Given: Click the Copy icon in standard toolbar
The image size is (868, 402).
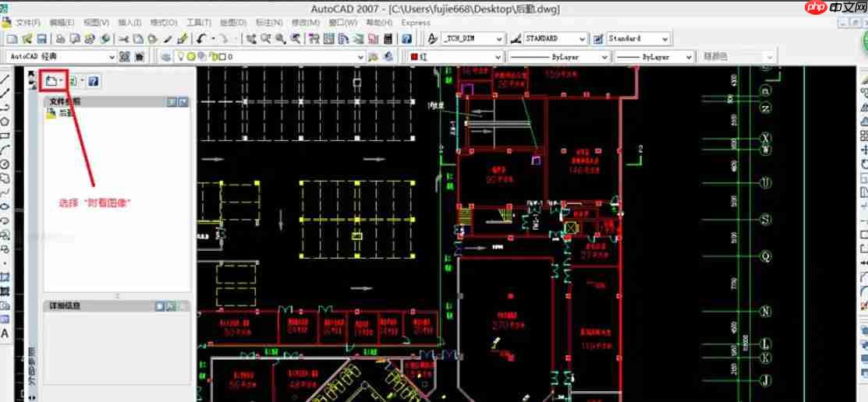Looking at the screenshot, I should click(x=138, y=39).
